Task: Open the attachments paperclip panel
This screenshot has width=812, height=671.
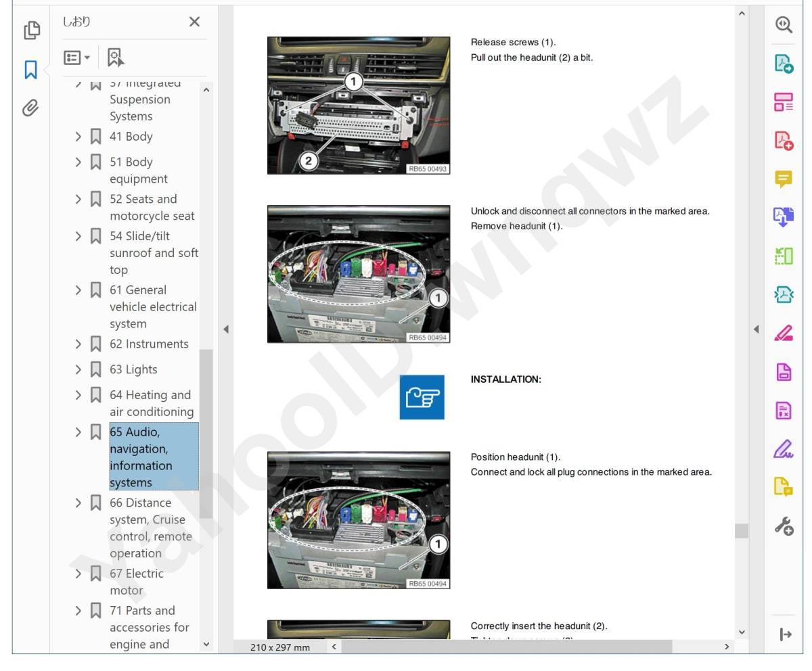Action: 30,108
